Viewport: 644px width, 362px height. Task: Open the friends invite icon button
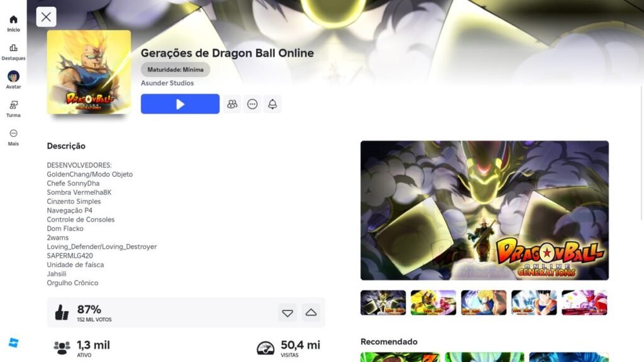tap(232, 104)
